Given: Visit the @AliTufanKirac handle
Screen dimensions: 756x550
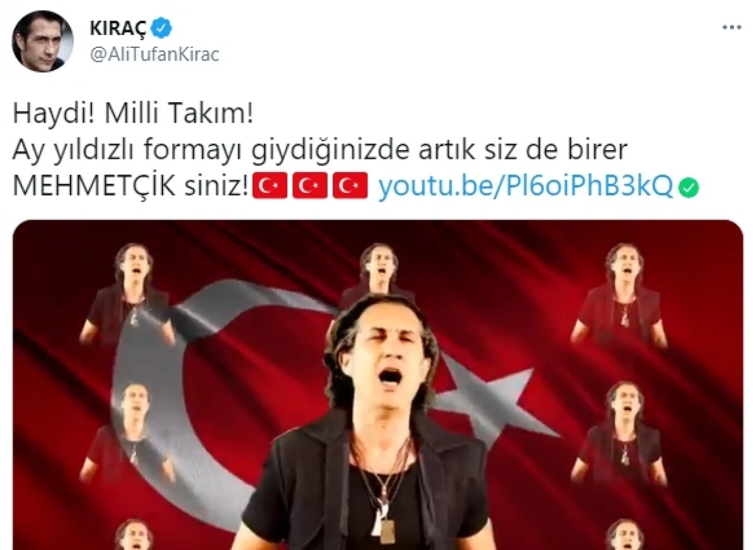Looking at the screenshot, I should pyautogui.click(x=155, y=55).
